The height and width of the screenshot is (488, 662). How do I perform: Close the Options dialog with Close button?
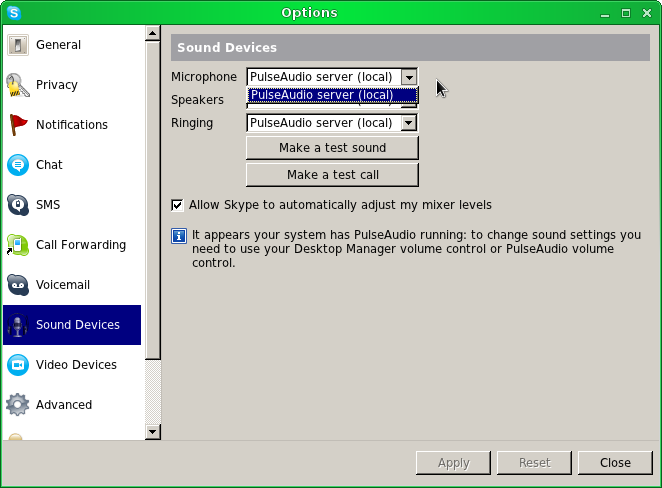615,463
